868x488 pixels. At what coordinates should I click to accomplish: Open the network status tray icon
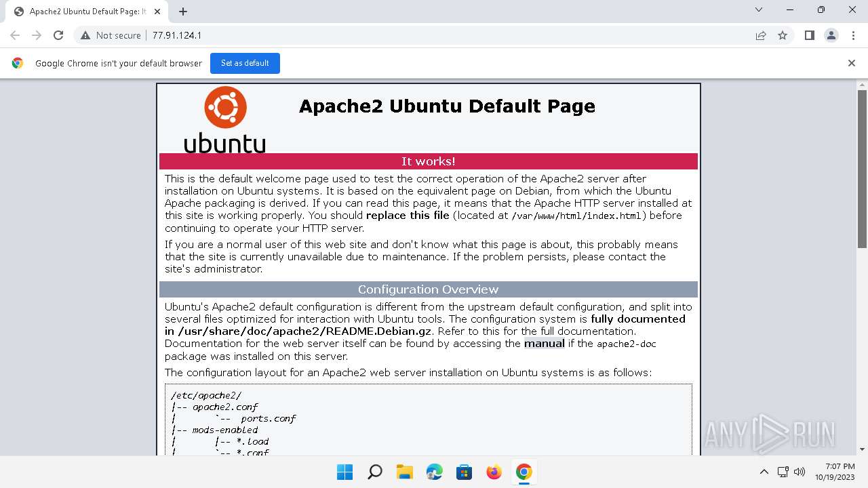pyautogui.click(x=783, y=472)
